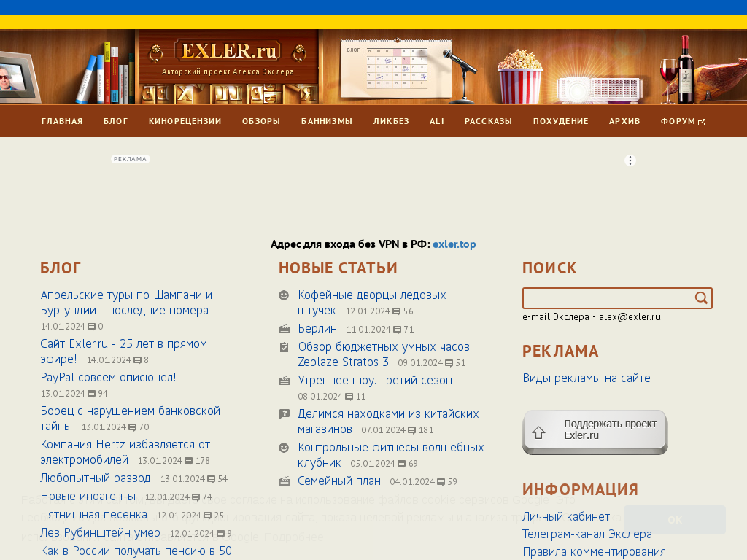This screenshot has width=747, height=560.
Task: Open the ГЛАВНАЯ menu item
Action: click(x=62, y=122)
